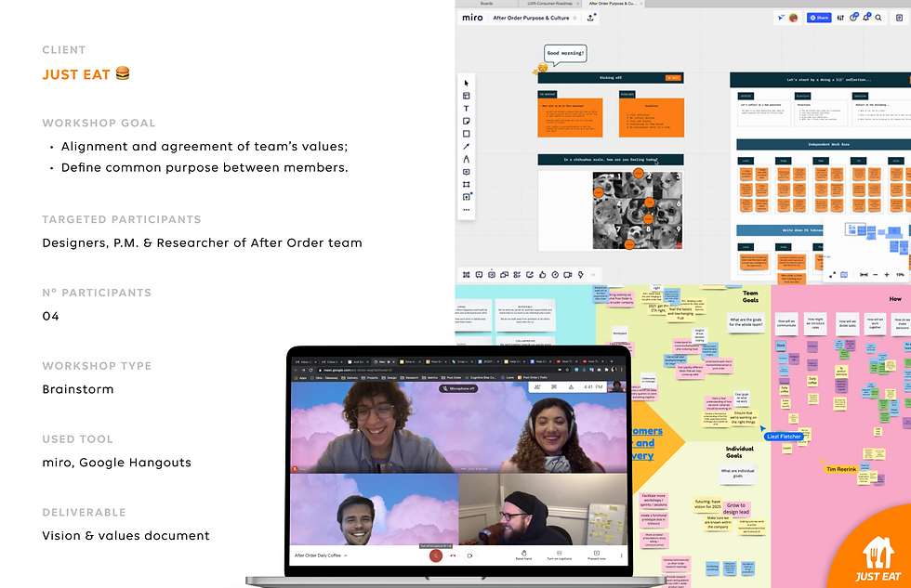911x588 pixels.
Task: Open the Research bookmark folder in the browser
Action: pyautogui.click(x=410, y=378)
